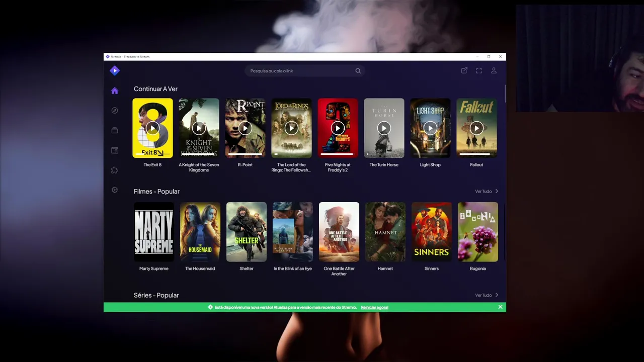Go to the Home (Board) sidebar icon
Image resolution: width=644 pixels, height=362 pixels.
(x=115, y=90)
